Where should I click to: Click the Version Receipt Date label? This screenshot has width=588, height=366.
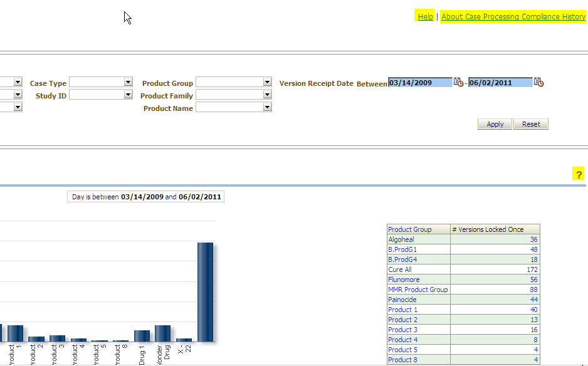[316, 83]
